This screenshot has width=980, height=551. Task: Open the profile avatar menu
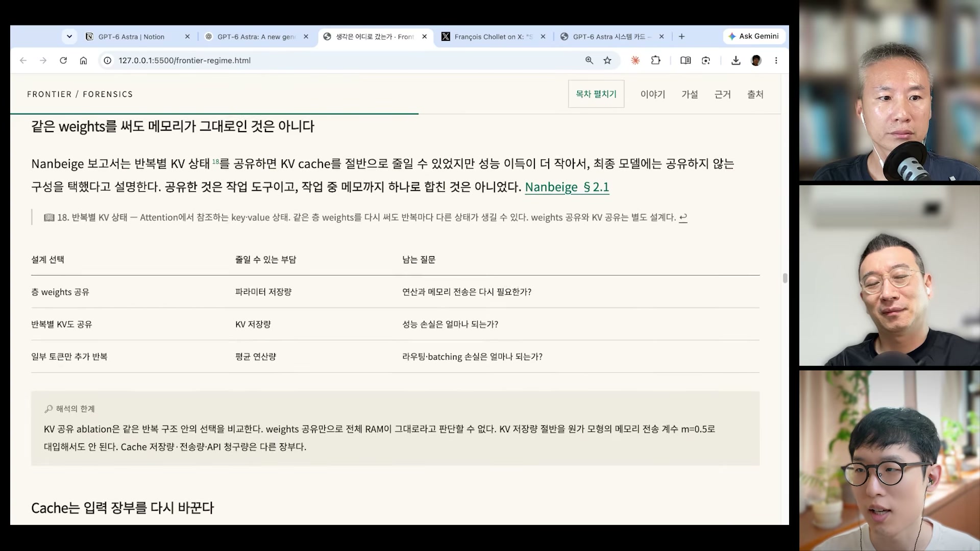tap(756, 60)
